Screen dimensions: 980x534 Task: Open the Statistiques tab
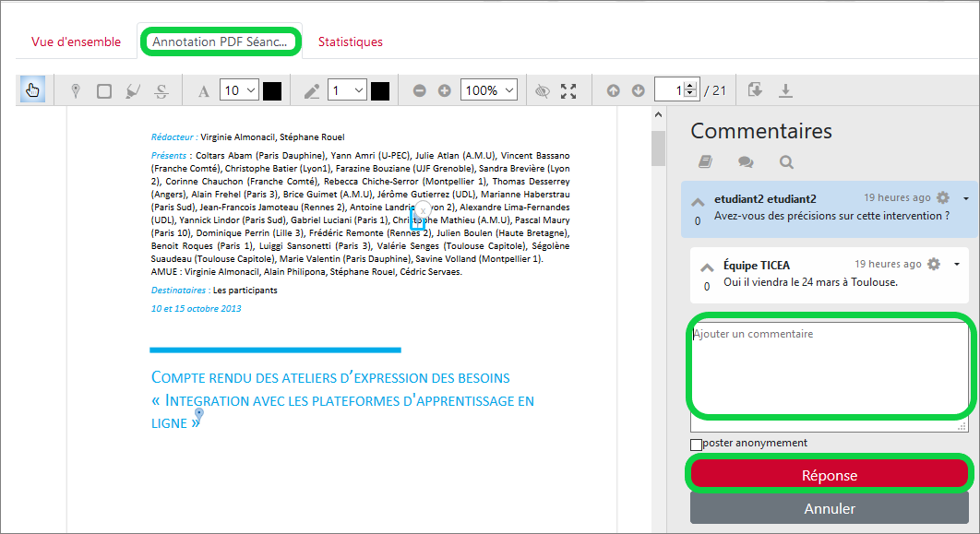click(x=350, y=42)
